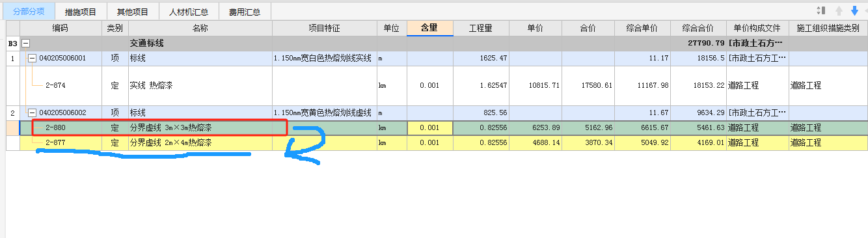Select quota row code 2-880
The image size is (868, 238).
coord(55,128)
